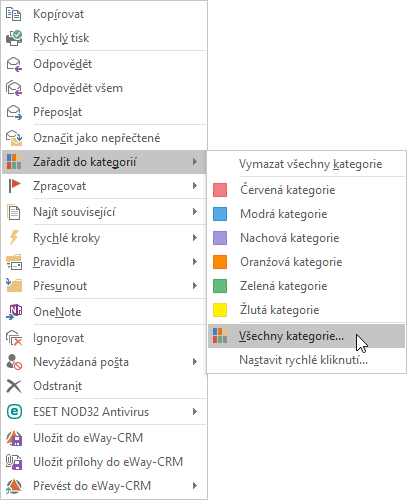Click the Odpovědět reply envelope icon
407x500 pixels.
(x=14, y=64)
